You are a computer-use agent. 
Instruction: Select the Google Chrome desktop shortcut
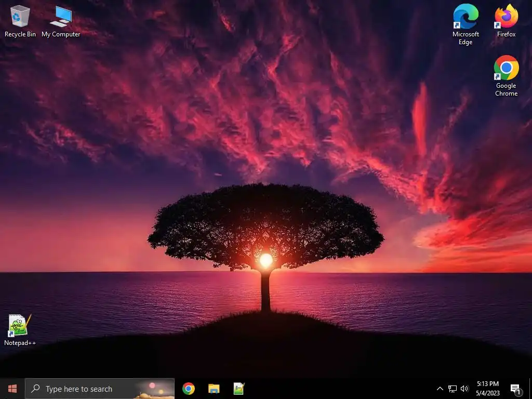pos(506,76)
